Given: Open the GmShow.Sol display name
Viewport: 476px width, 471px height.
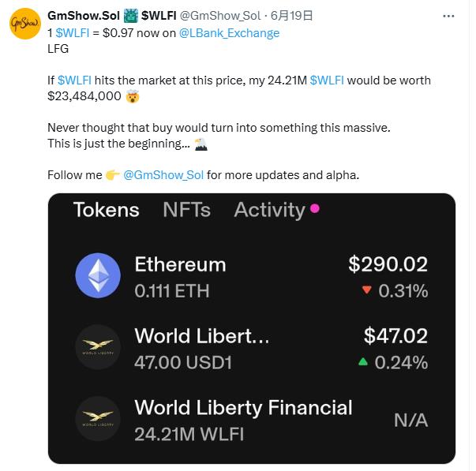Looking at the screenshot, I should coord(84,16).
